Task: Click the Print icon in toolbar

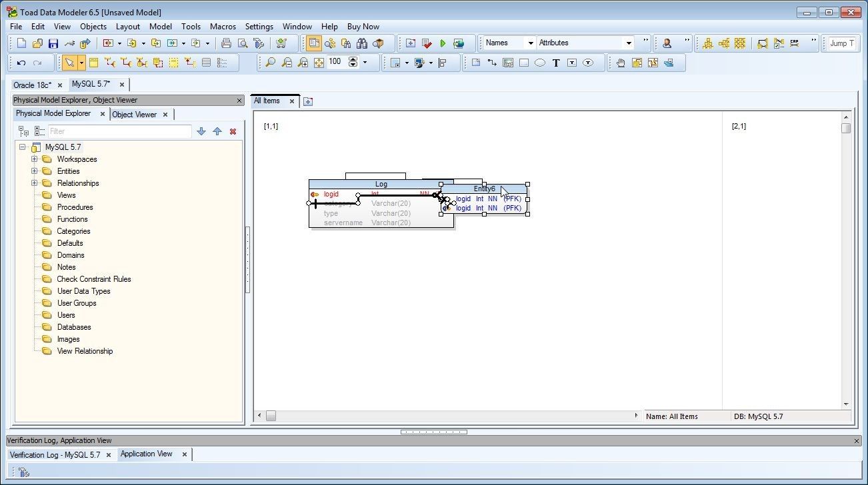Action: (226, 43)
